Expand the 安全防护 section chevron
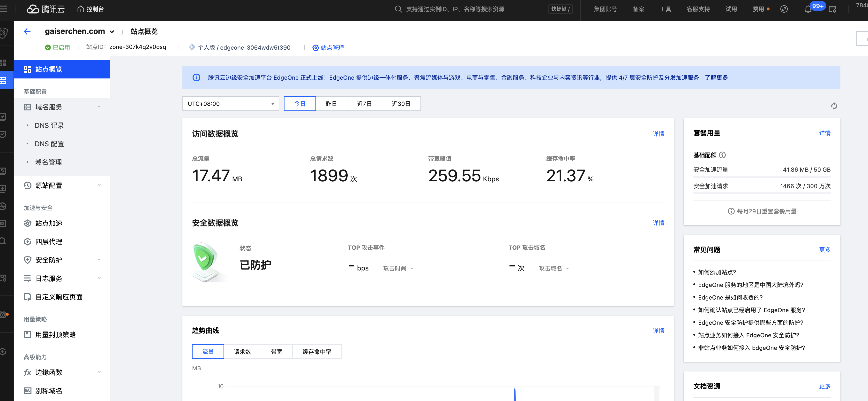 (99, 260)
